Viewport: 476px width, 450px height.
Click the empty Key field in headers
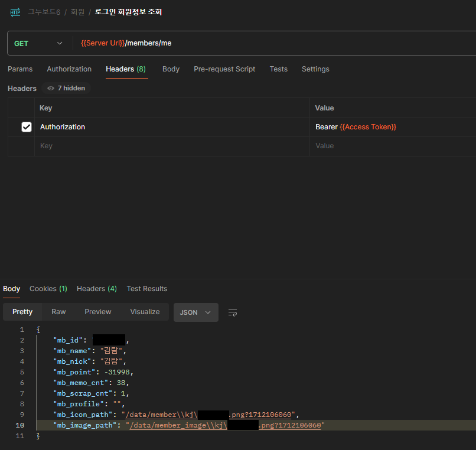click(x=171, y=146)
